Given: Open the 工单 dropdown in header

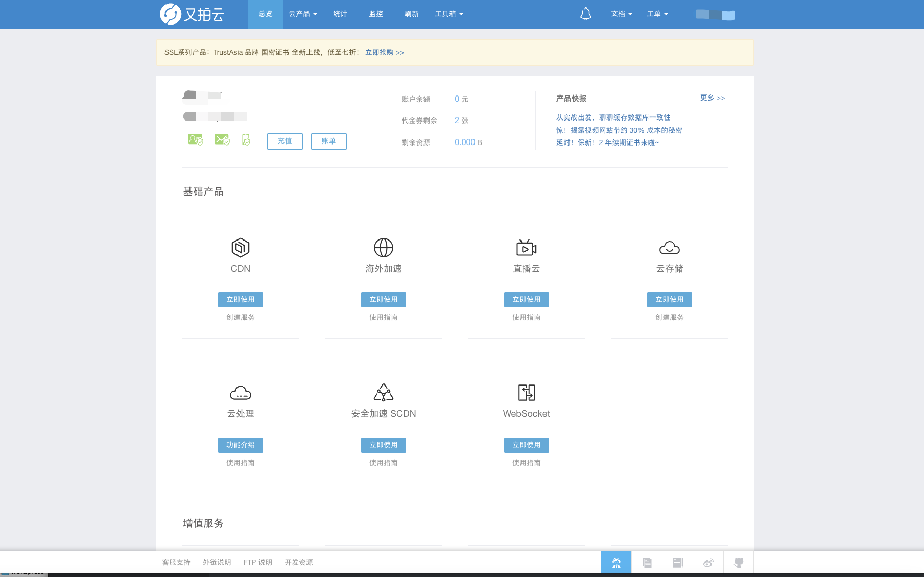Looking at the screenshot, I should 657,14.
